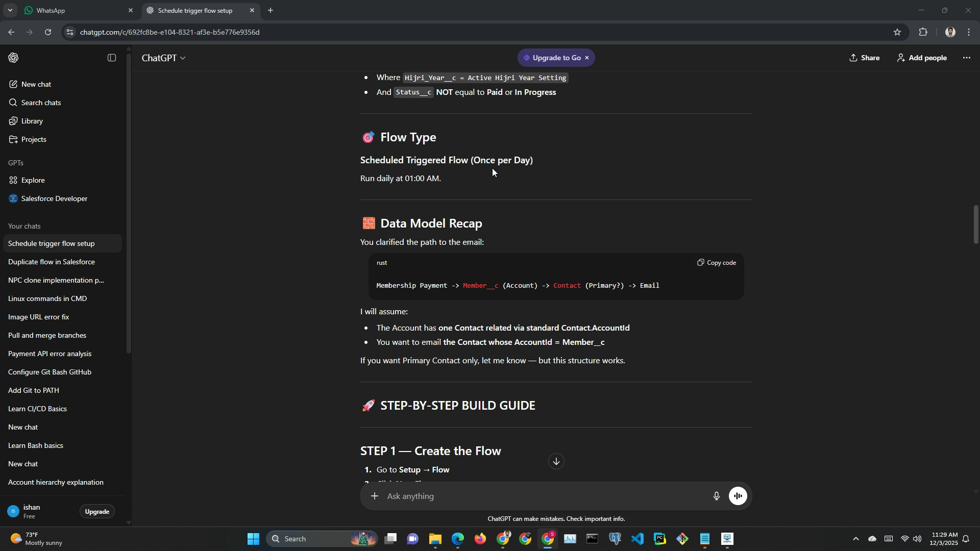Bookmark this page with star icon
This screenshot has height=551, width=980.
897,32
